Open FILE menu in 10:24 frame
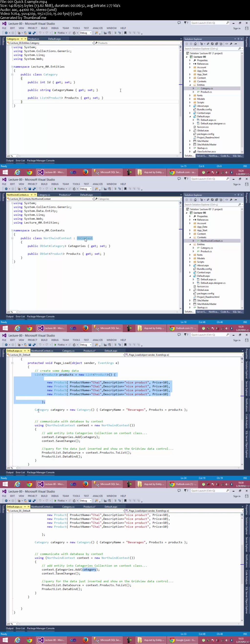250x644 pixels. (x=4, y=28)
